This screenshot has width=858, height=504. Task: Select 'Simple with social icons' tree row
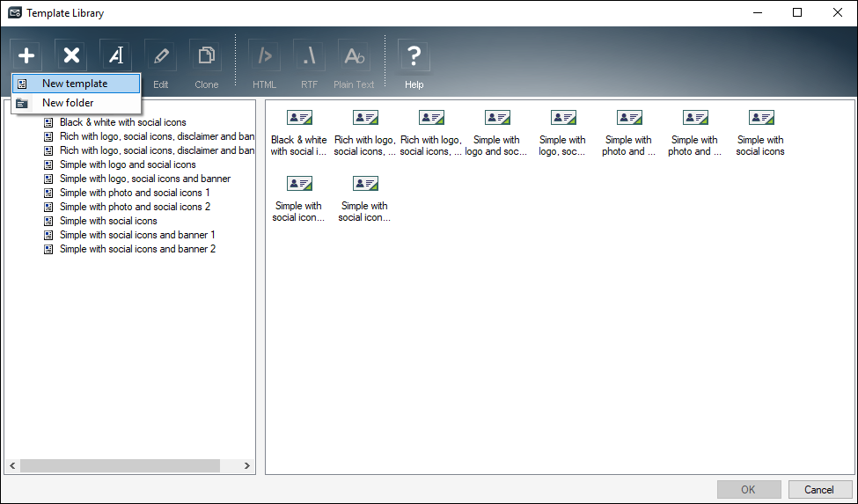coord(108,221)
